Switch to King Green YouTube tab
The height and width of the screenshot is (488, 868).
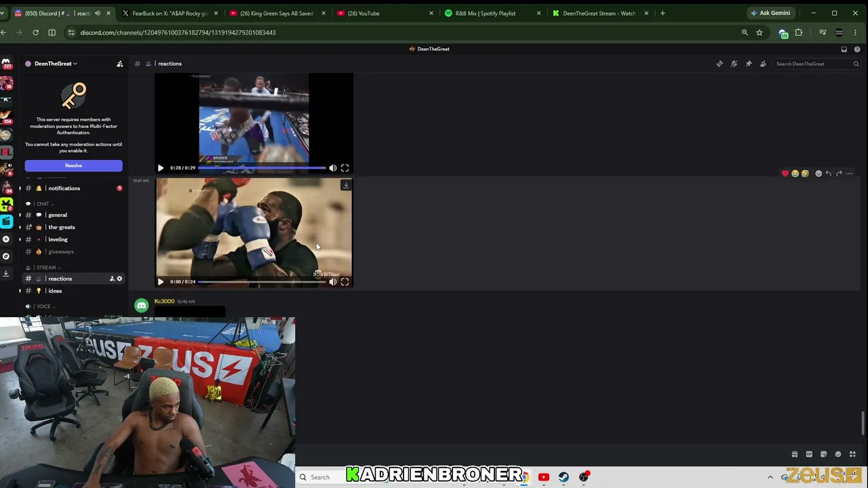pos(277,13)
